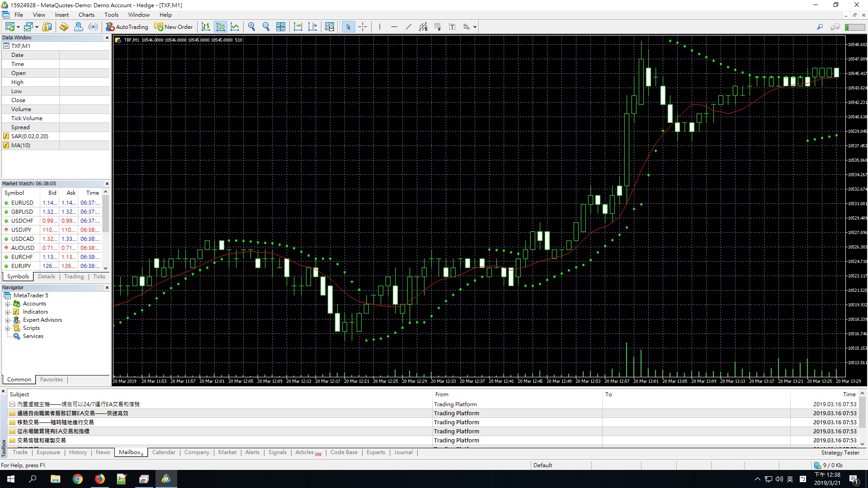Draw a vertical line object
Image resolution: width=868 pixels, height=488 pixels.
point(380,27)
